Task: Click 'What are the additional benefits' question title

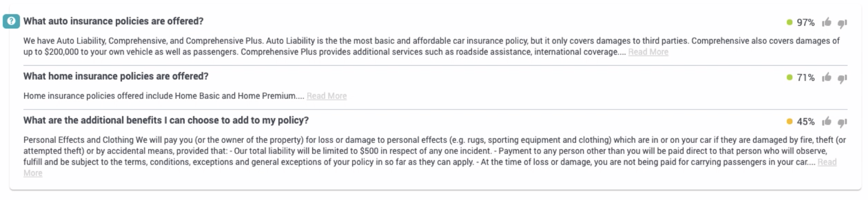Action: 166,120
